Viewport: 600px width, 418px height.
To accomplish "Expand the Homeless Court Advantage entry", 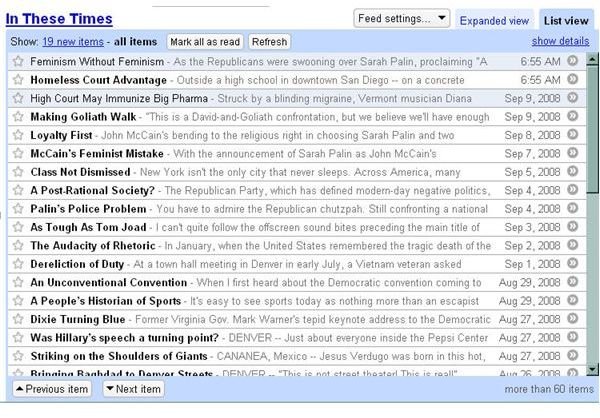I will [x=297, y=80].
